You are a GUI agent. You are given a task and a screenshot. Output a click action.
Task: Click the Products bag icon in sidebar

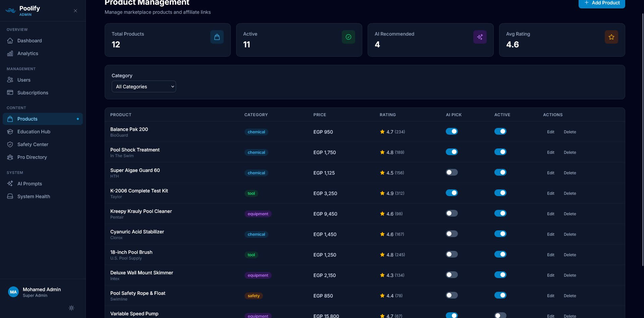click(10, 119)
